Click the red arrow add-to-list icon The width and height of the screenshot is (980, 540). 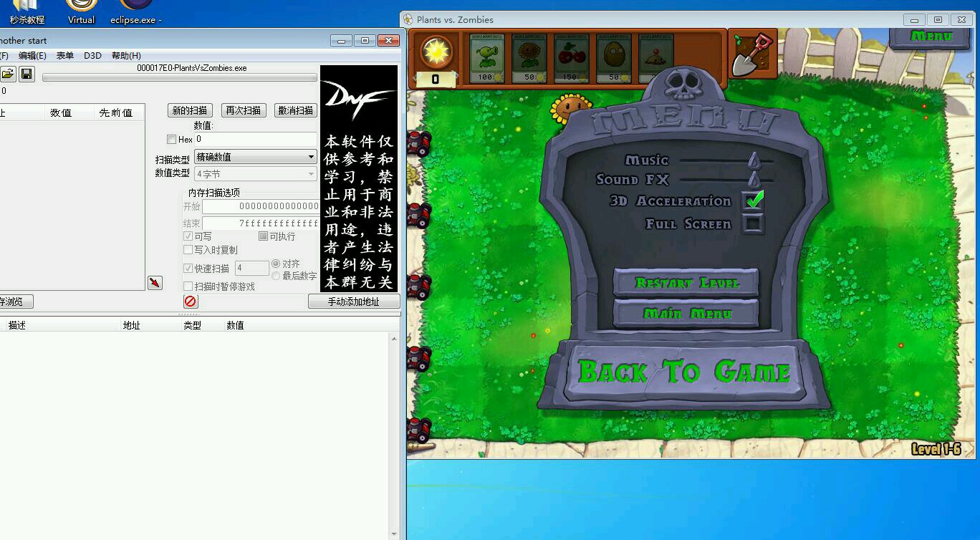click(155, 283)
